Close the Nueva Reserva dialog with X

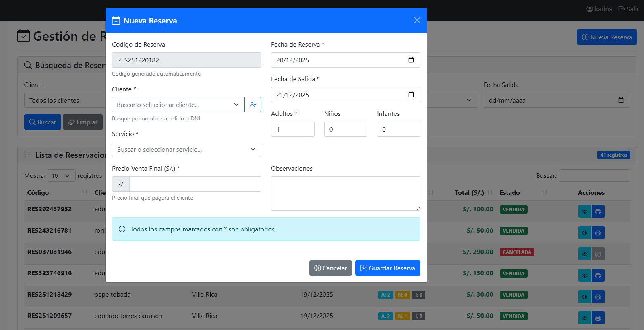click(x=417, y=20)
